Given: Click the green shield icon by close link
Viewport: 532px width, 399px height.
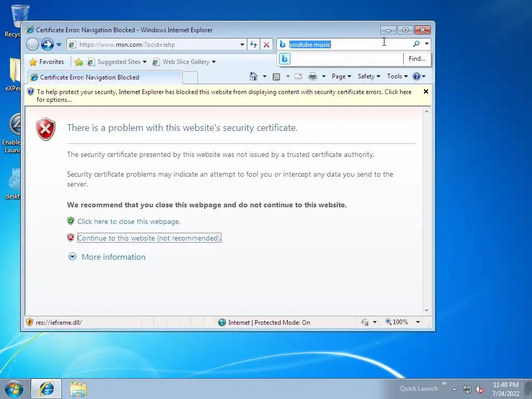Looking at the screenshot, I should click(x=71, y=221).
